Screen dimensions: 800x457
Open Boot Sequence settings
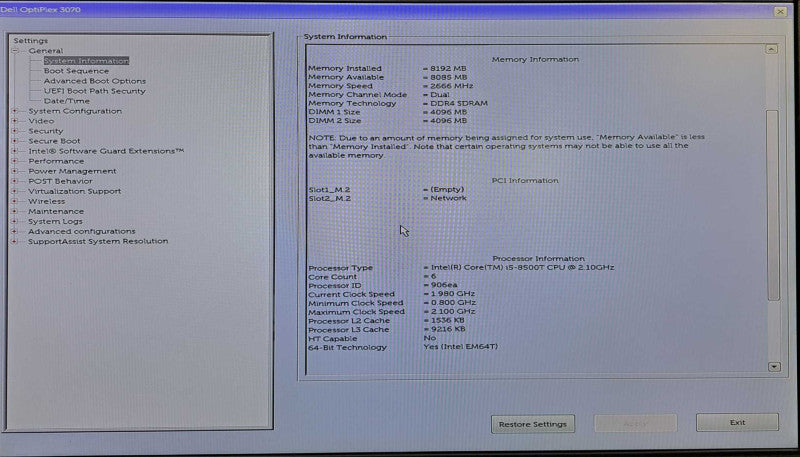76,71
